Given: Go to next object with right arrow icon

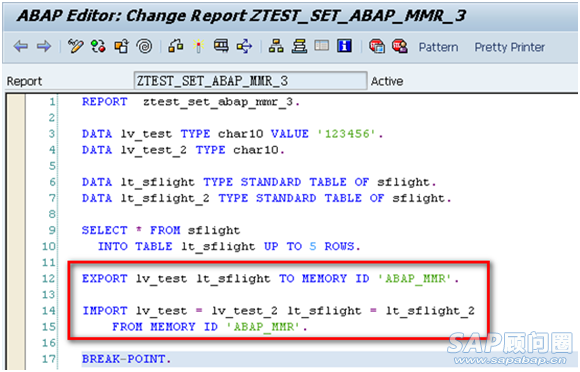Looking at the screenshot, I should [44, 47].
